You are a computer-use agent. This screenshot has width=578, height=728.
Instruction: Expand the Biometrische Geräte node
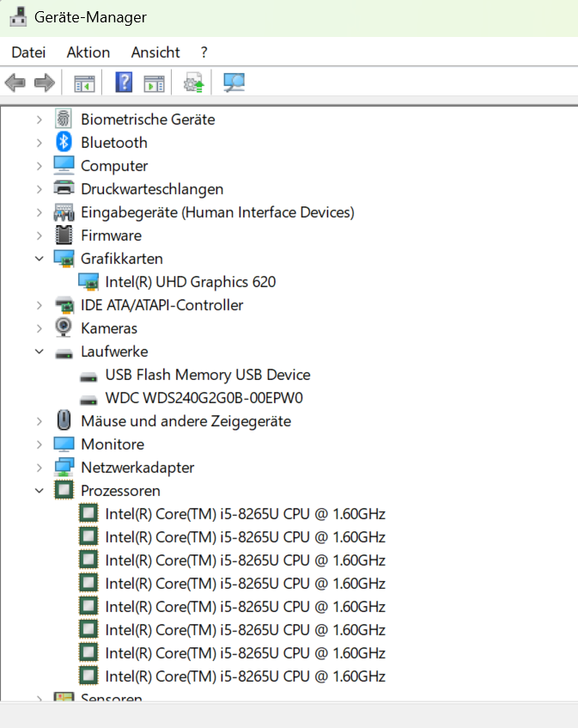point(40,119)
